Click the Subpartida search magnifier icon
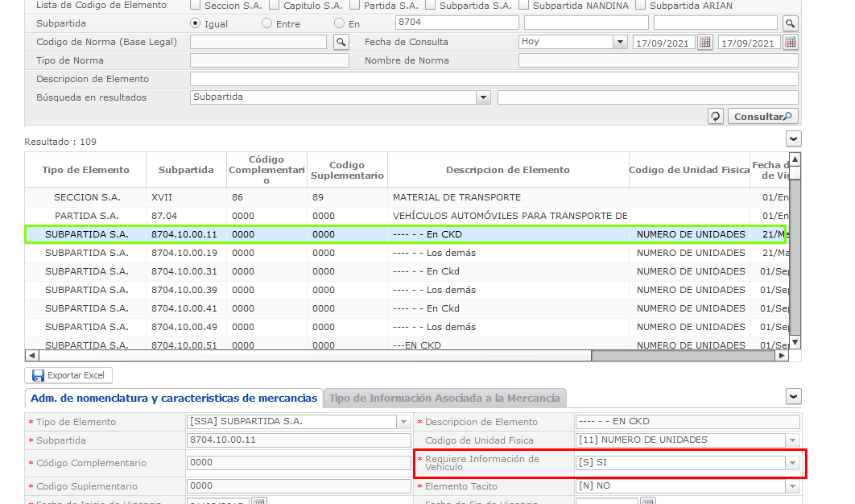 [x=790, y=23]
